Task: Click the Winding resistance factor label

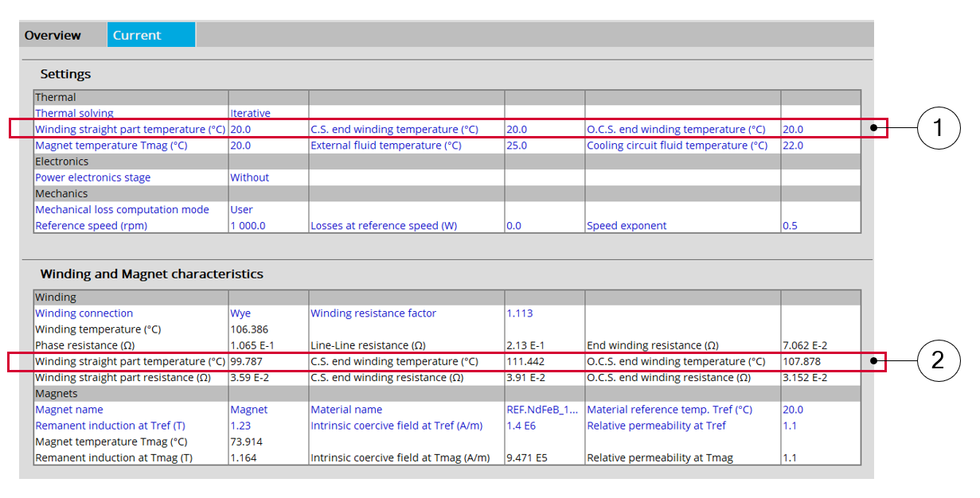Action: click(x=373, y=313)
